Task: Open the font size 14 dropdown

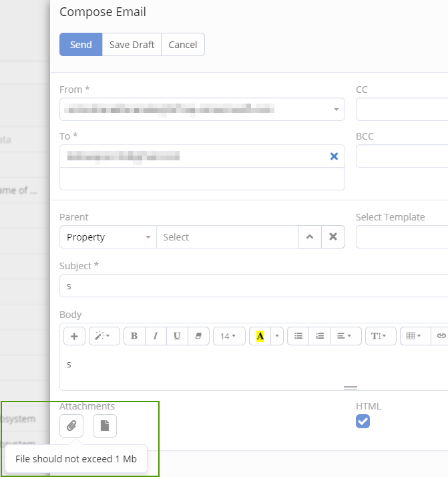Action: (229, 336)
